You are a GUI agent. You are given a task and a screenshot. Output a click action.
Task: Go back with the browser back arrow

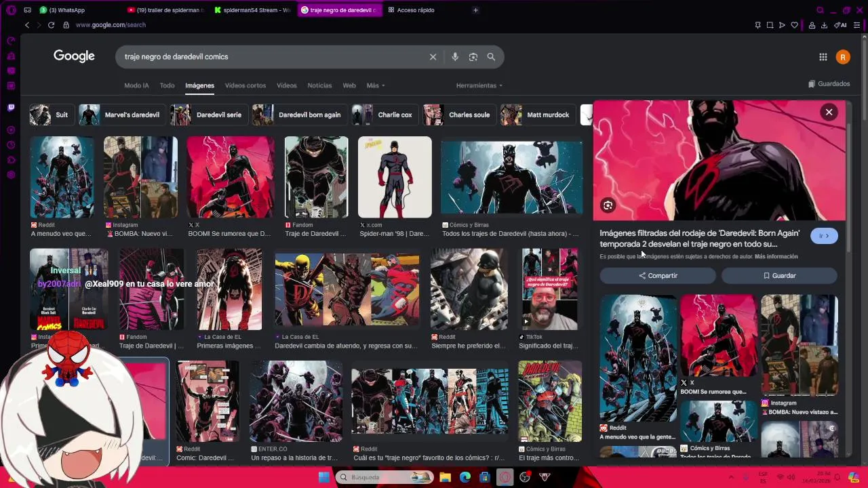[x=27, y=25]
